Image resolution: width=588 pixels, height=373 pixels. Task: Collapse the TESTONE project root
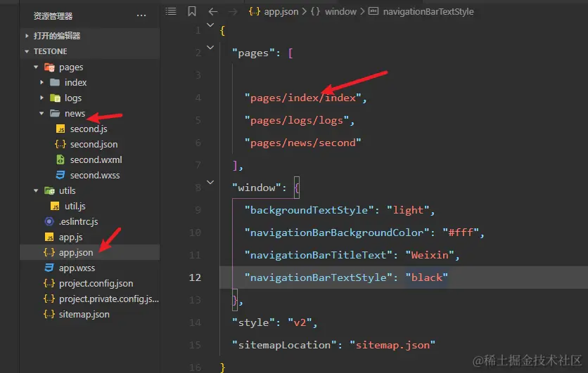coord(27,51)
